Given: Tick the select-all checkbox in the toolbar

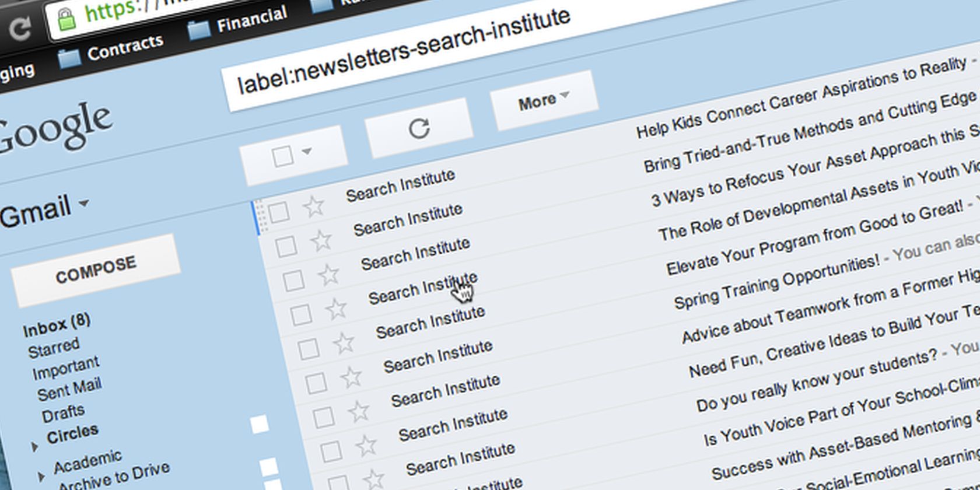Looking at the screenshot, I should (283, 156).
